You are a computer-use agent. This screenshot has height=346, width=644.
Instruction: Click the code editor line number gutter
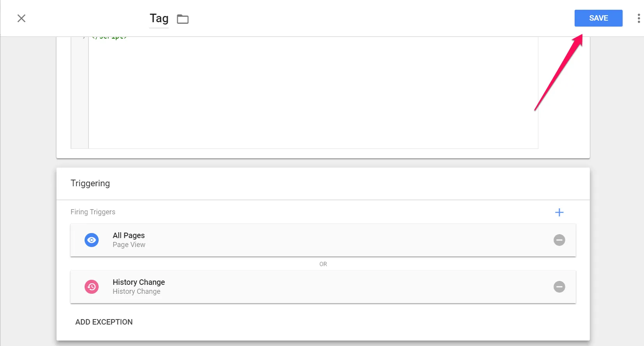pos(80,94)
